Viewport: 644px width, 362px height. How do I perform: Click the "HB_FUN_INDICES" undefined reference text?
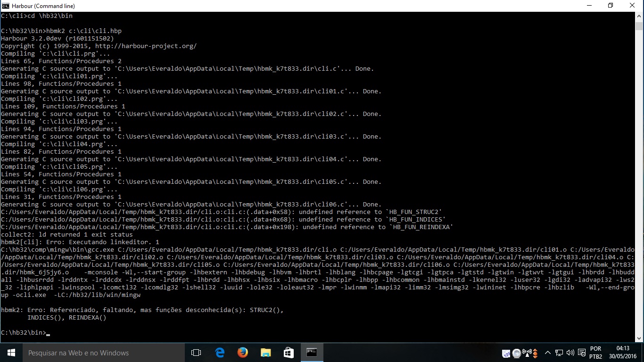coord(416,220)
